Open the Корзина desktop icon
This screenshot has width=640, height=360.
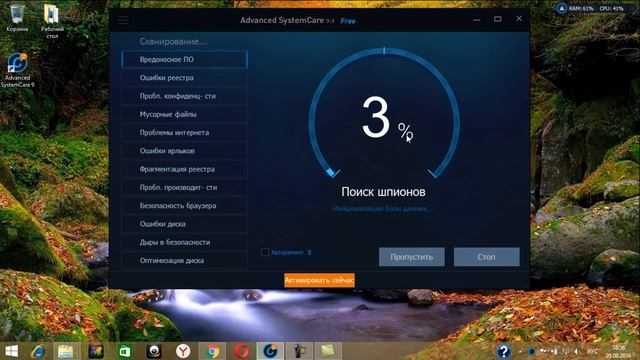(x=17, y=18)
